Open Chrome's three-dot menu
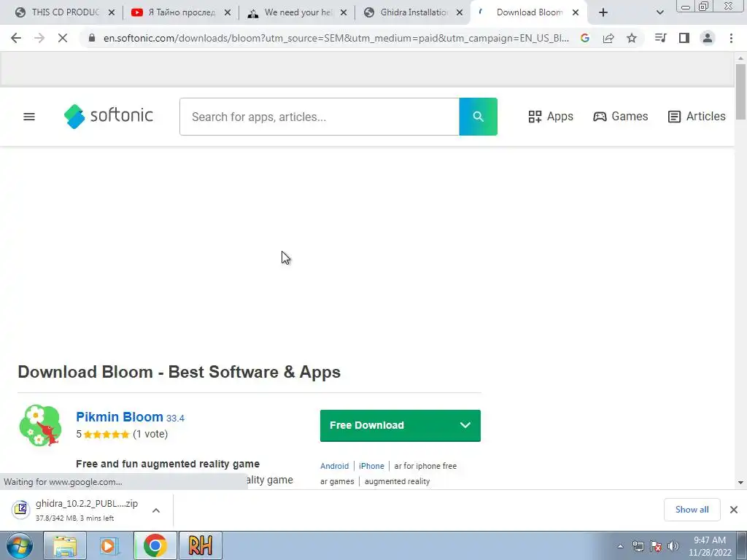The width and height of the screenshot is (747, 560). (x=731, y=38)
